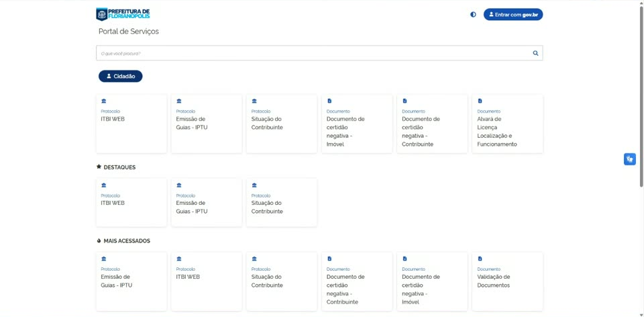Click the flame icon beside MAIS ACESSADOS

[99, 241]
